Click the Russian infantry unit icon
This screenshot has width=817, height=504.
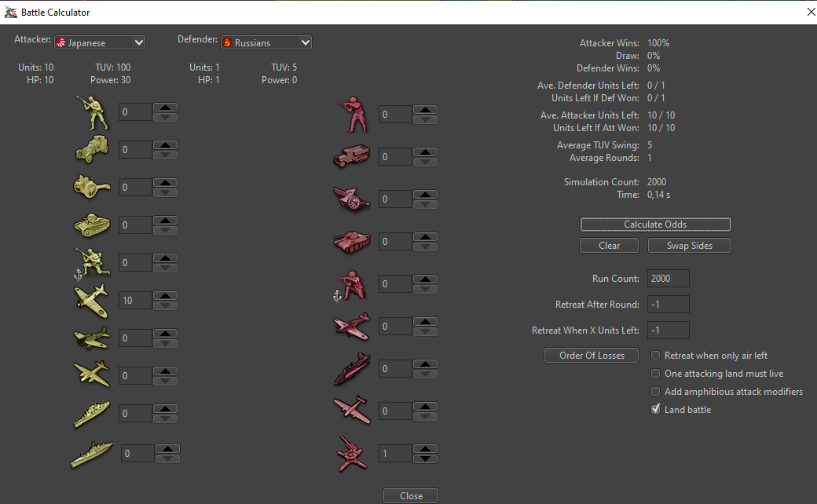click(x=352, y=115)
